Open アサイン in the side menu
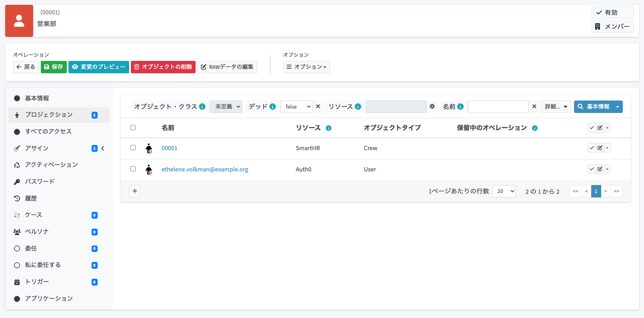Screen dimensions: 644x318 click(59, 148)
